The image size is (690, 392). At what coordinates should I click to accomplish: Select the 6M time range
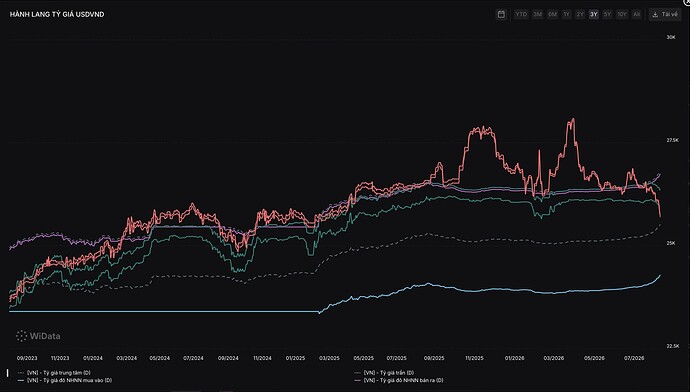[x=552, y=15]
